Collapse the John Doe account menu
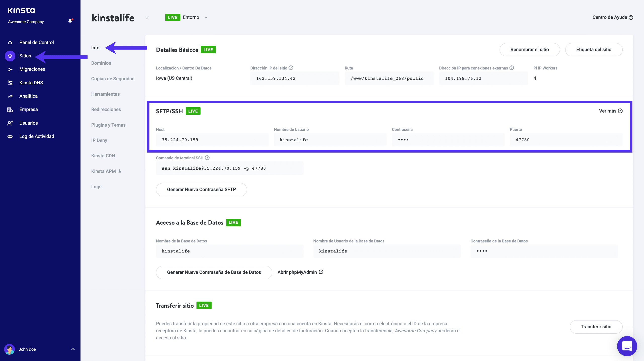This screenshot has width=644, height=361. [x=73, y=349]
